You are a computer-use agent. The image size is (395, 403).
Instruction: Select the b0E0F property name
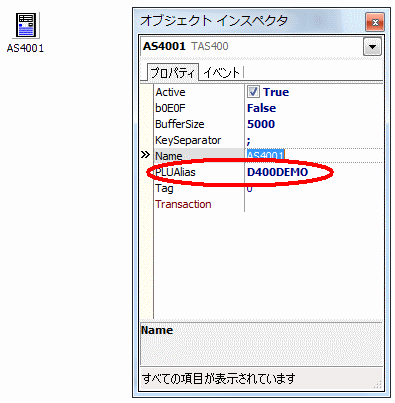(170, 108)
